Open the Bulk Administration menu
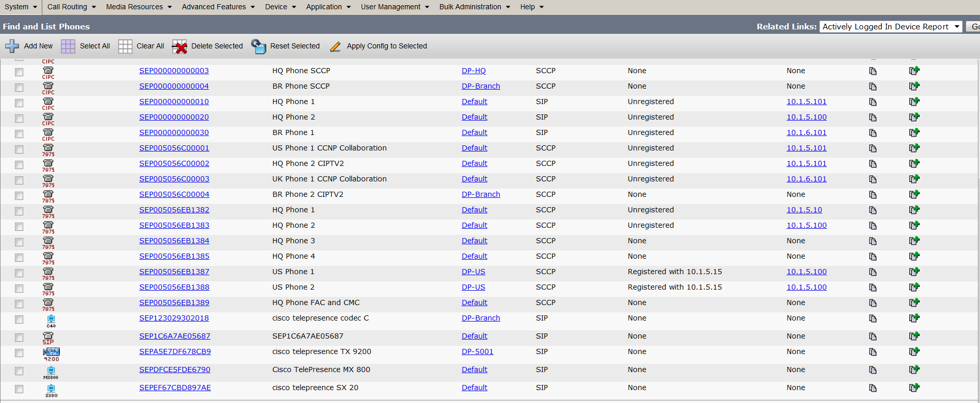This screenshot has width=980, height=403. [x=475, y=7]
